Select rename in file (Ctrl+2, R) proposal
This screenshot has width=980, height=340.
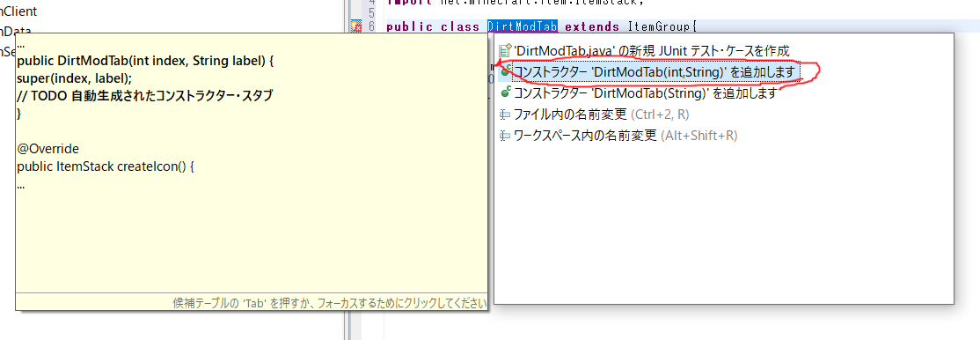click(601, 115)
